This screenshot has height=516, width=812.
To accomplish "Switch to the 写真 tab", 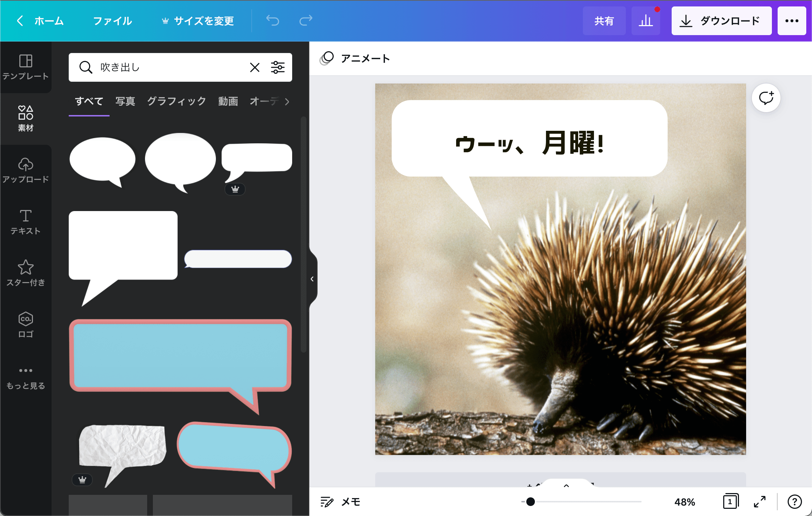I will pyautogui.click(x=125, y=101).
